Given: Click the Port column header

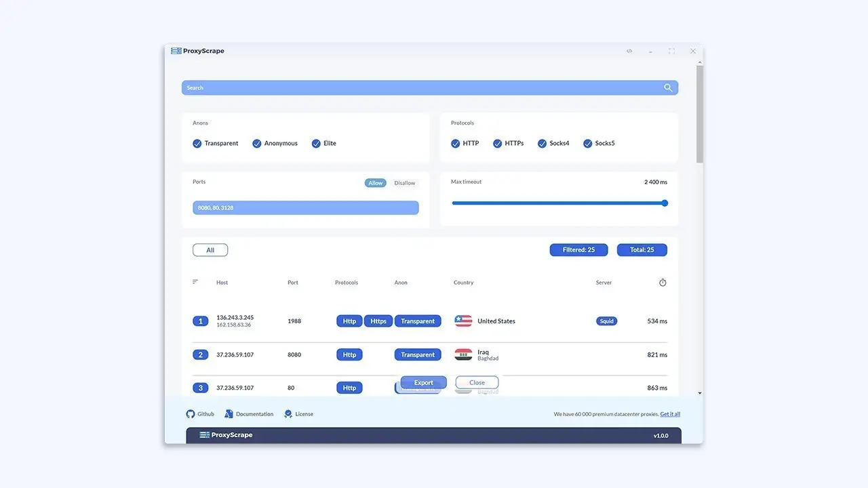Looking at the screenshot, I should (293, 283).
